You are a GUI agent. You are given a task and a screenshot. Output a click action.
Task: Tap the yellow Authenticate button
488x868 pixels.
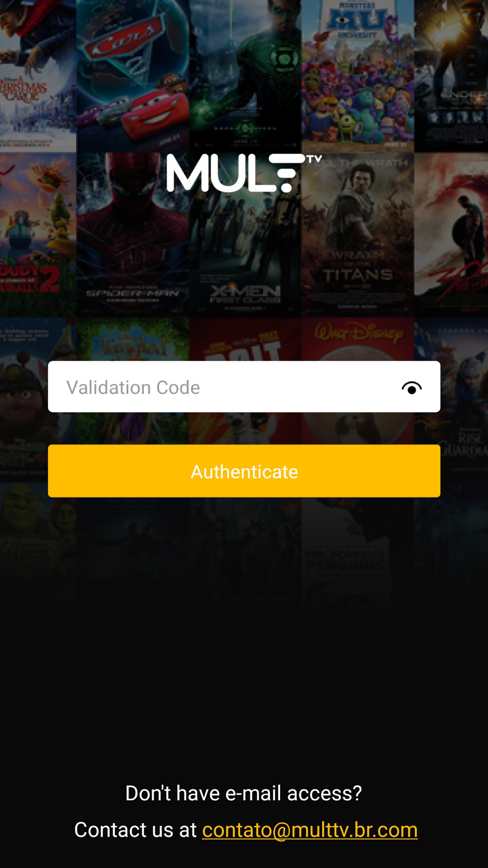point(244,471)
